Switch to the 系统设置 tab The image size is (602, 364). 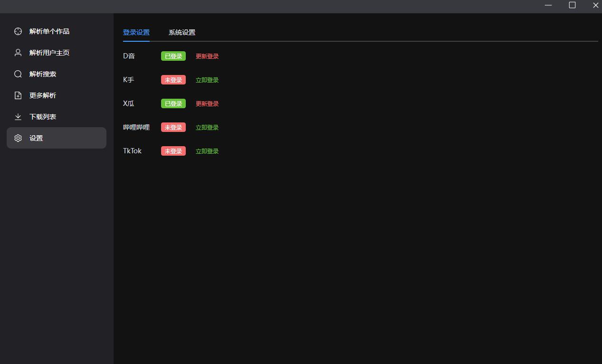(182, 32)
